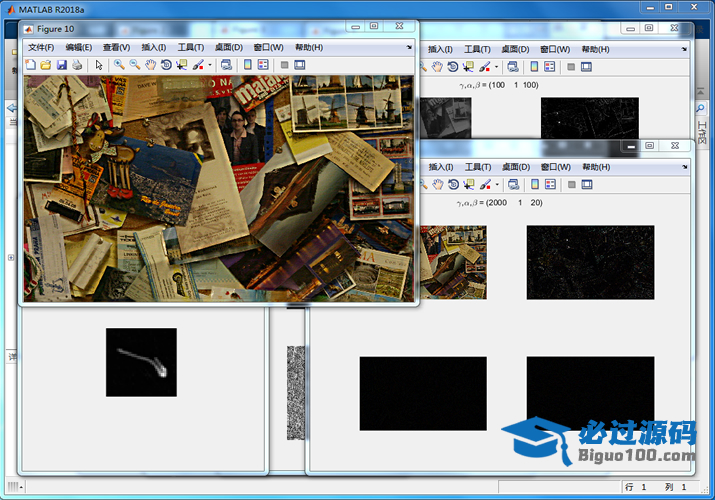
Task: Click Show Plot Tools icon in Figure 10
Action: pos(300,65)
